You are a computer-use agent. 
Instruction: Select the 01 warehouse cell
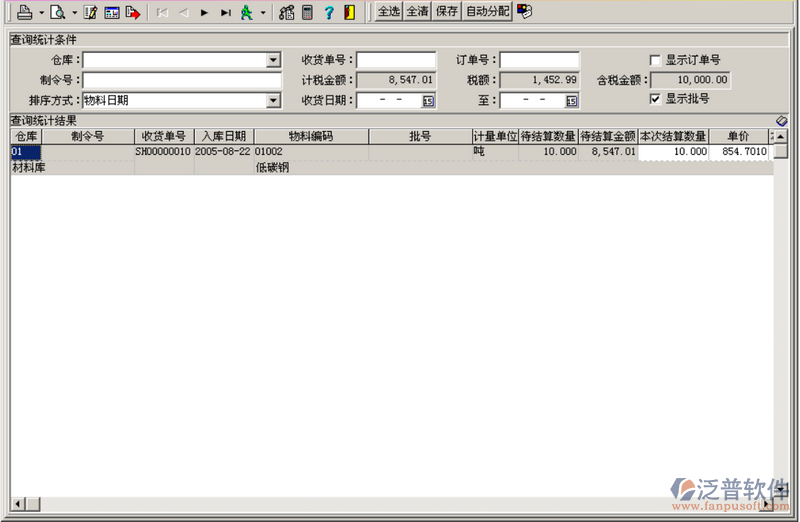(x=26, y=152)
